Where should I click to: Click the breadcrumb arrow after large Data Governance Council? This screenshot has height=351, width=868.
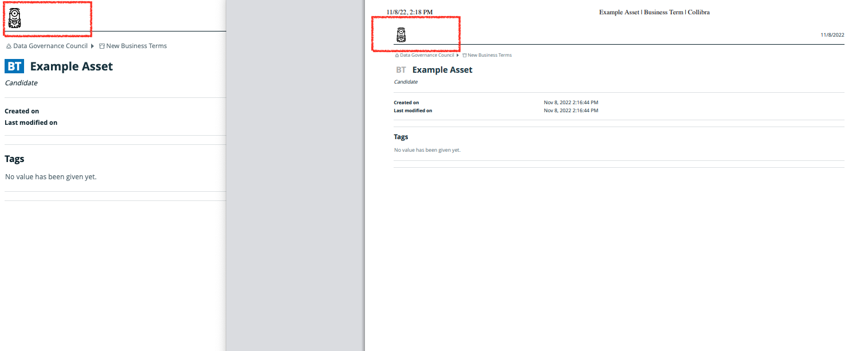(x=92, y=46)
